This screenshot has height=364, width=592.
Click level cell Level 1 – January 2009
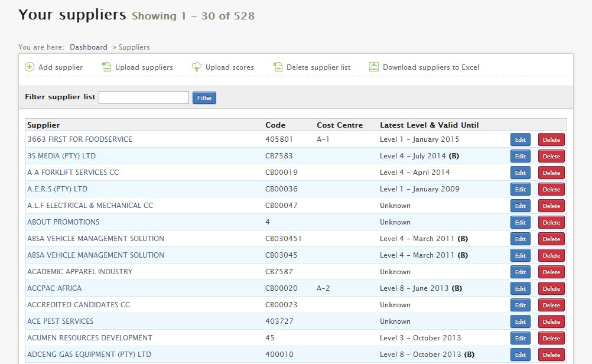(x=419, y=189)
